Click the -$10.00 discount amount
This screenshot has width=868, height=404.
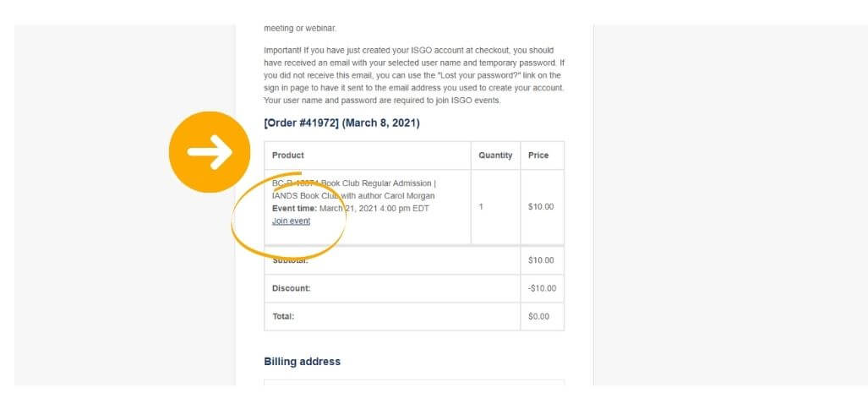[x=542, y=288]
